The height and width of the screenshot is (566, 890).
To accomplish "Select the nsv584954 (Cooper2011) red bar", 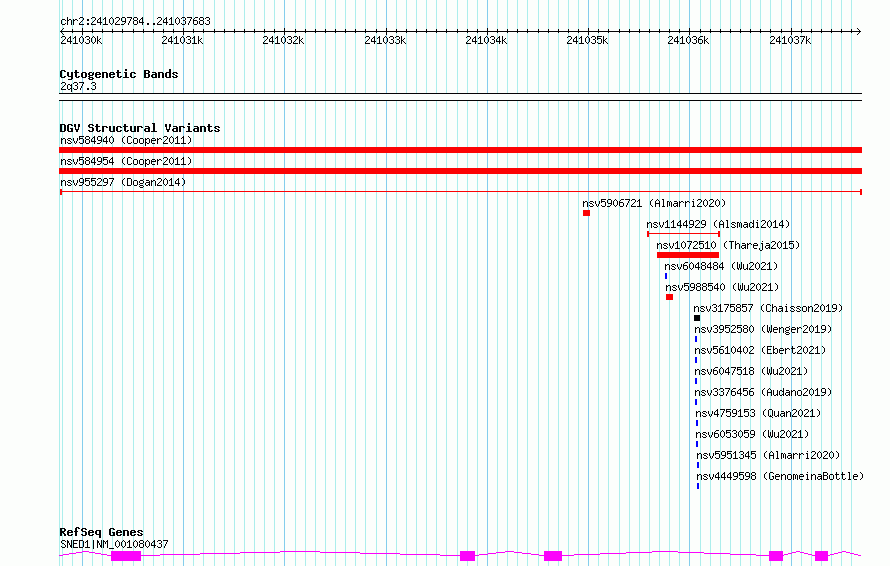I will click(x=460, y=171).
